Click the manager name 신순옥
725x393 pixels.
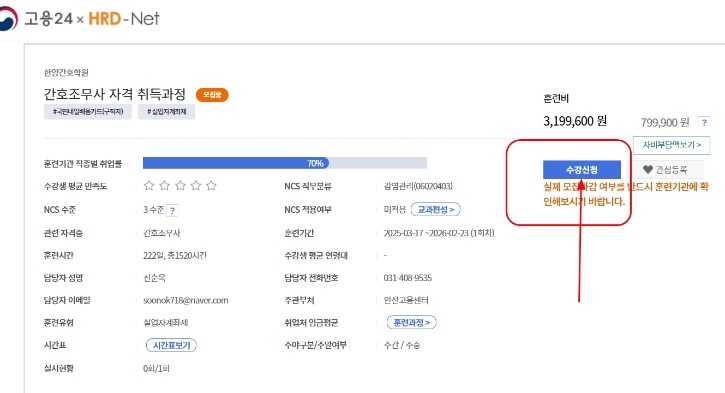tap(154, 278)
